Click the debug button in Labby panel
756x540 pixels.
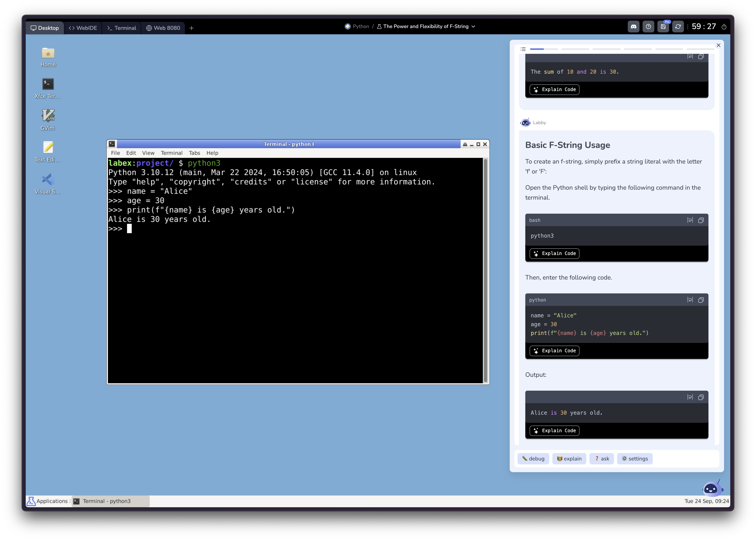pos(533,459)
